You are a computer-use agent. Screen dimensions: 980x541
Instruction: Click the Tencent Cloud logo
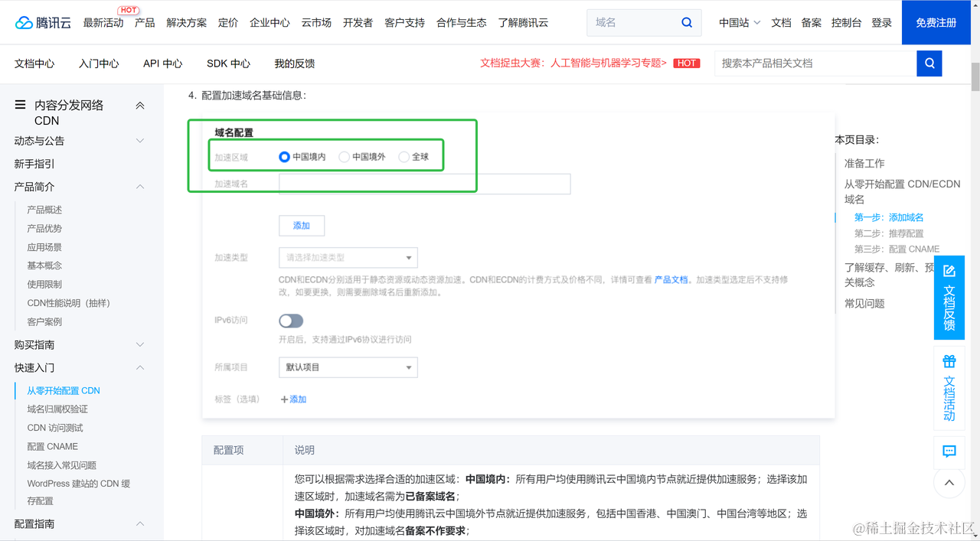43,22
